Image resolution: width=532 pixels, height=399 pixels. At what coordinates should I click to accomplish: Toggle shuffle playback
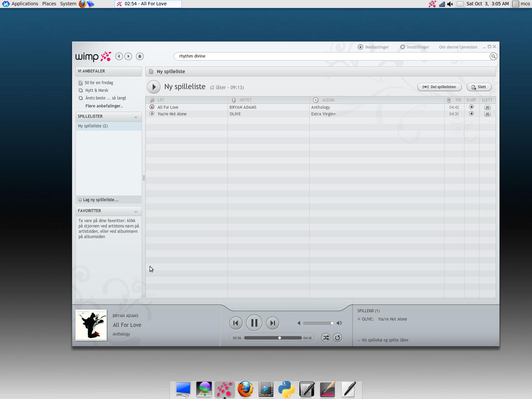tap(326, 338)
